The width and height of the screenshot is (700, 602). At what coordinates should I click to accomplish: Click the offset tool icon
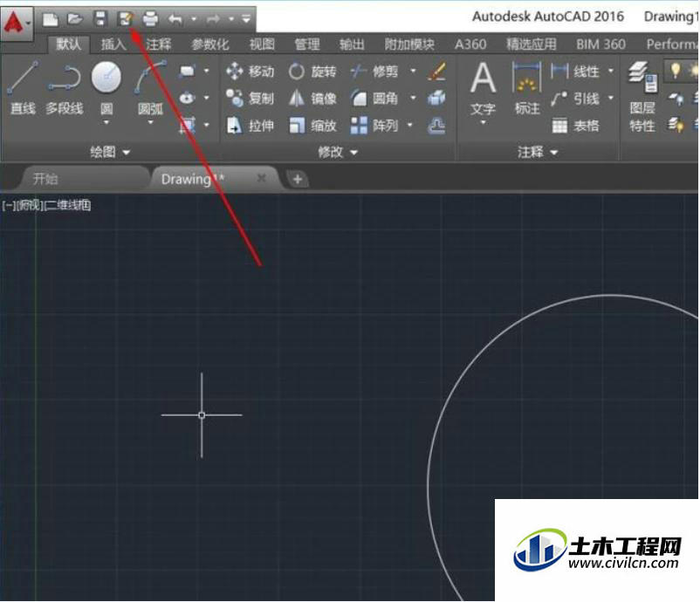click(436, 126)
